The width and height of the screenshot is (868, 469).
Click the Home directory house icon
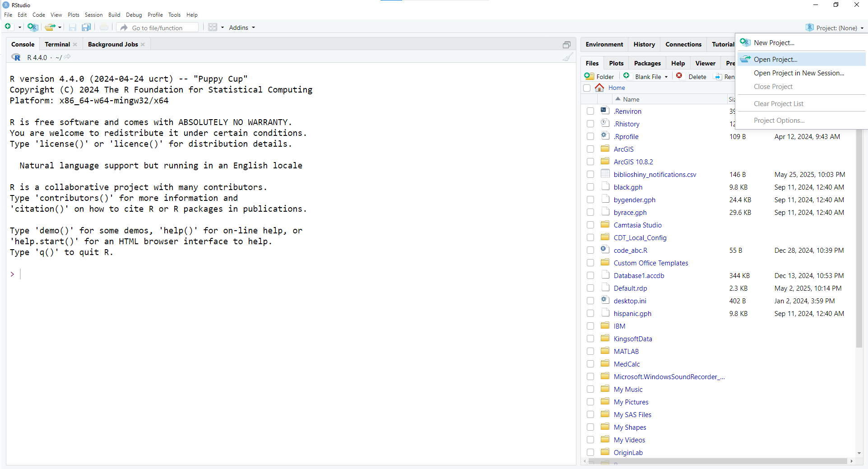click(x=599, y=88)
